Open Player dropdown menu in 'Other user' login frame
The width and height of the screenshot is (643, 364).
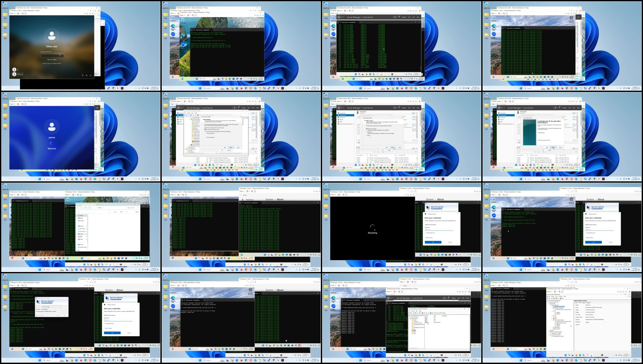click(12, 13)
